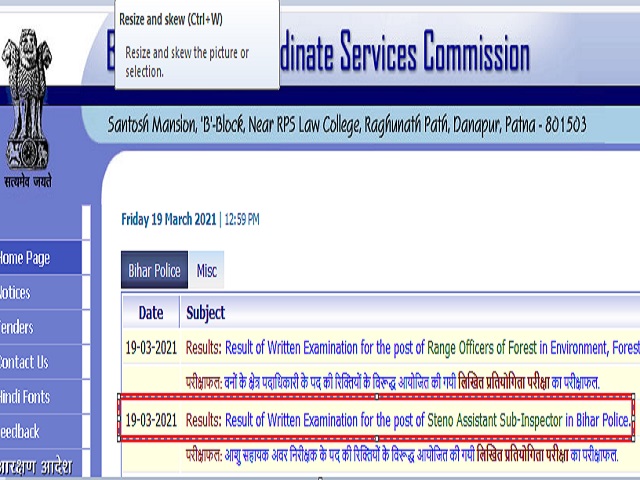Open the आरक्षण आदेश sidebar item
Image resolution: width=640 pixels, height=480 pixels.
click(x=40, y=464)
